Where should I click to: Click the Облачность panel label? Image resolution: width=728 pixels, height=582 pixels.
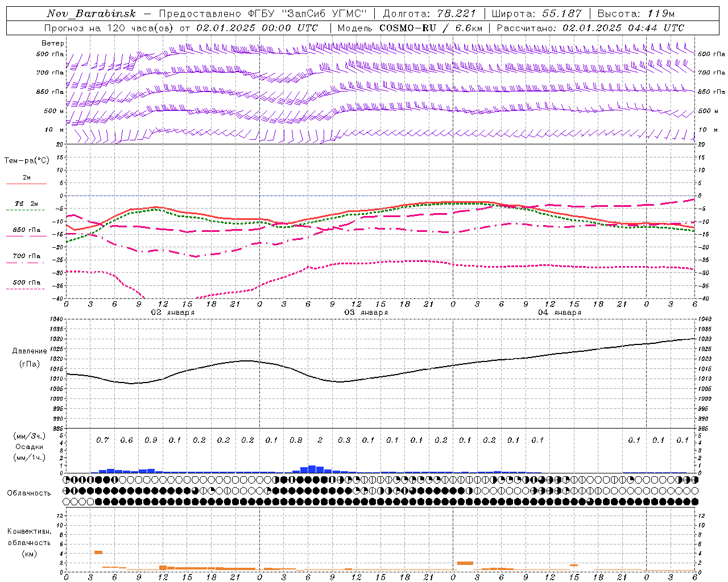pyautogui.click(x=29, y=493)
